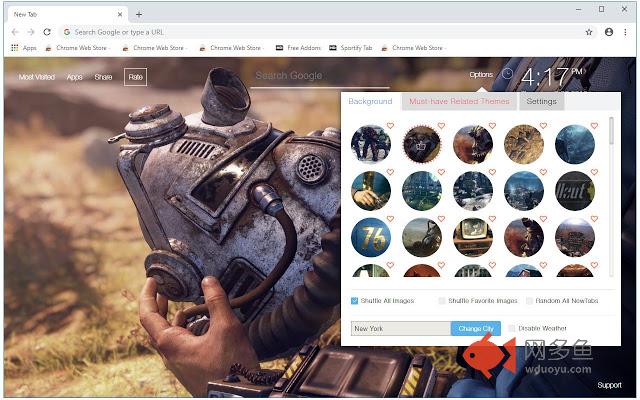
Task: Reload the page with refresh icon
Action: (47, 32)
